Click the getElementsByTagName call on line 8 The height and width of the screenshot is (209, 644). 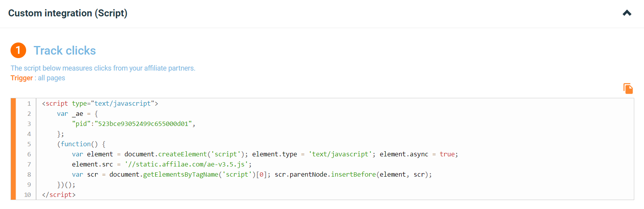(x=181, y=174)
